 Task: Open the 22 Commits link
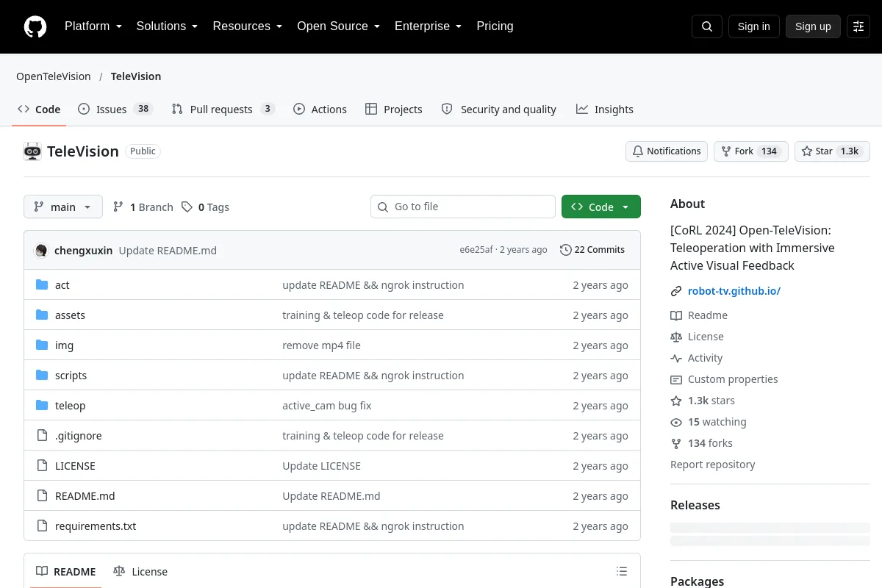tap(592, 250)
